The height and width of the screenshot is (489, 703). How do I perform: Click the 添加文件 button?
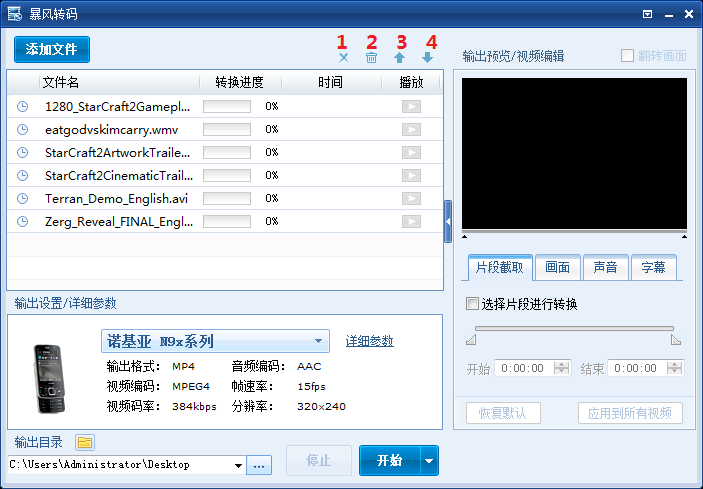click(x=52, y=49)
